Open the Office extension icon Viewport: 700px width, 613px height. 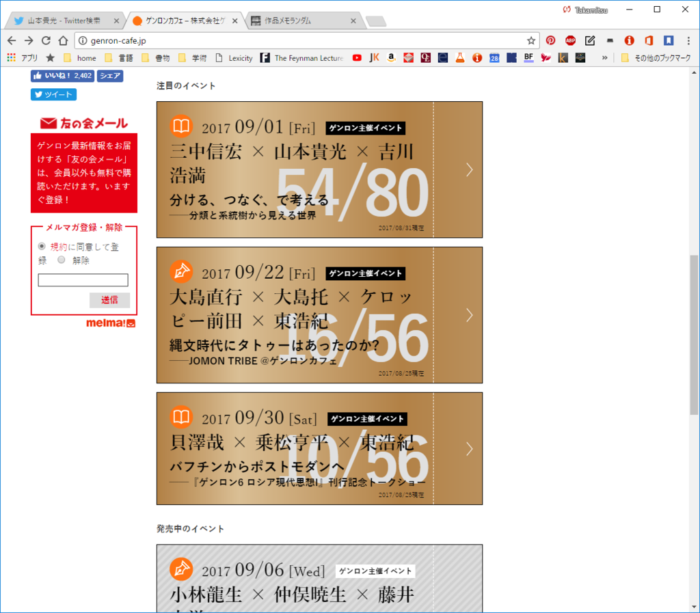pos(649,40)
